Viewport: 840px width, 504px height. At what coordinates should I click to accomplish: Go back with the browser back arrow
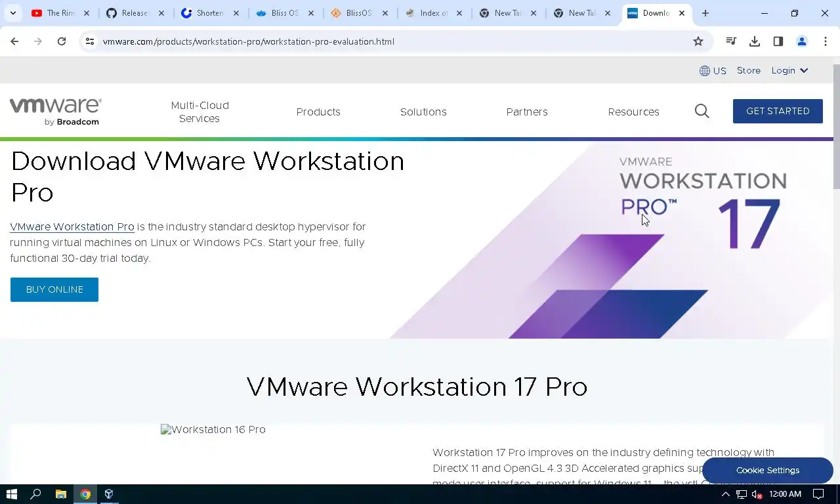coord(14,41)
